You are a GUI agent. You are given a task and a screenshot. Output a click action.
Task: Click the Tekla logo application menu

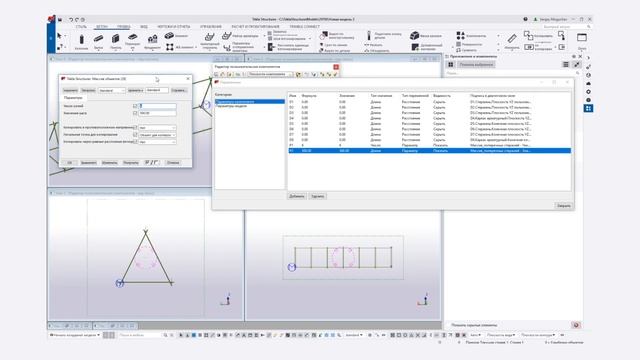click(x=51, y=19)
